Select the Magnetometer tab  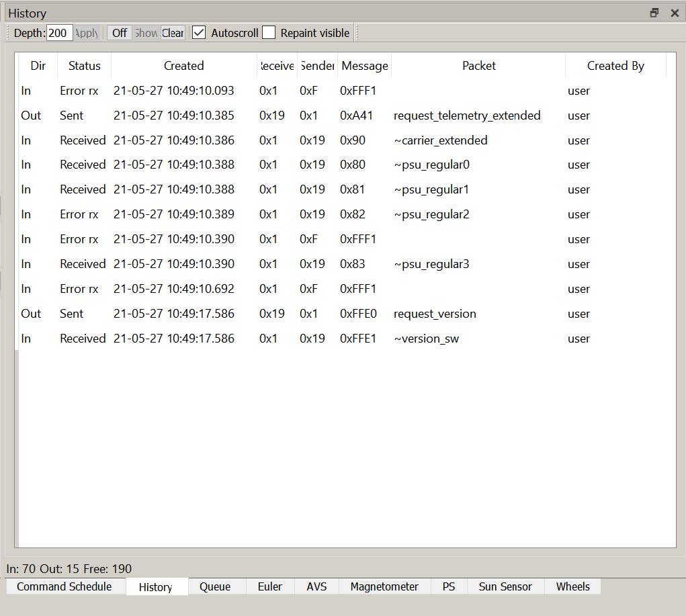pyautogui.click(x=384, y=586)
